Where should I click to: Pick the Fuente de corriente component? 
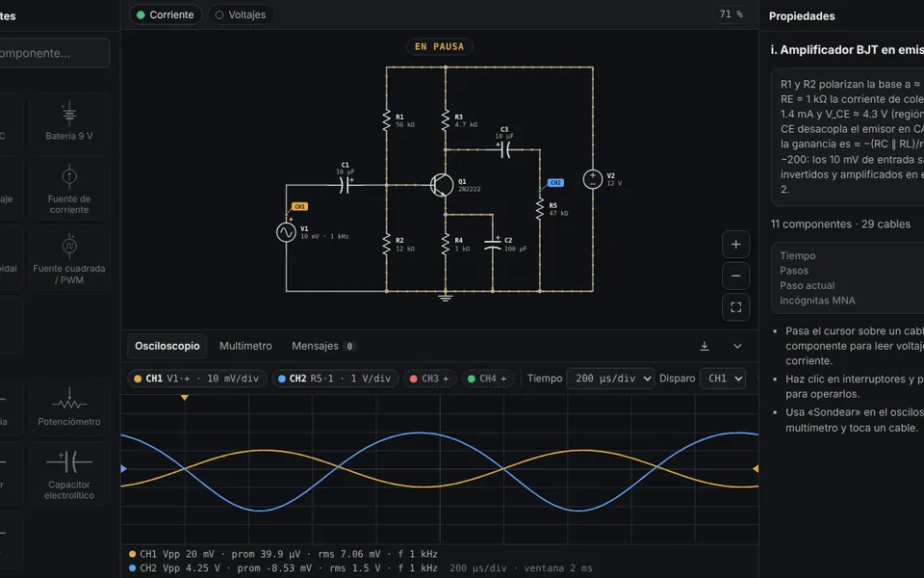point(69,189)
